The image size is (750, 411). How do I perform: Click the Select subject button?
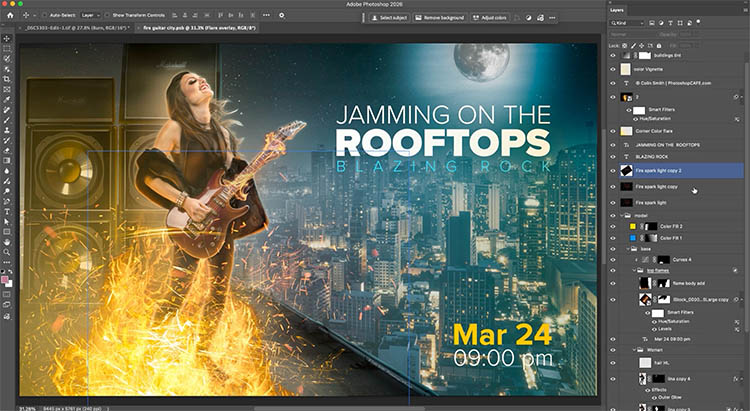(x=389, y=18)
